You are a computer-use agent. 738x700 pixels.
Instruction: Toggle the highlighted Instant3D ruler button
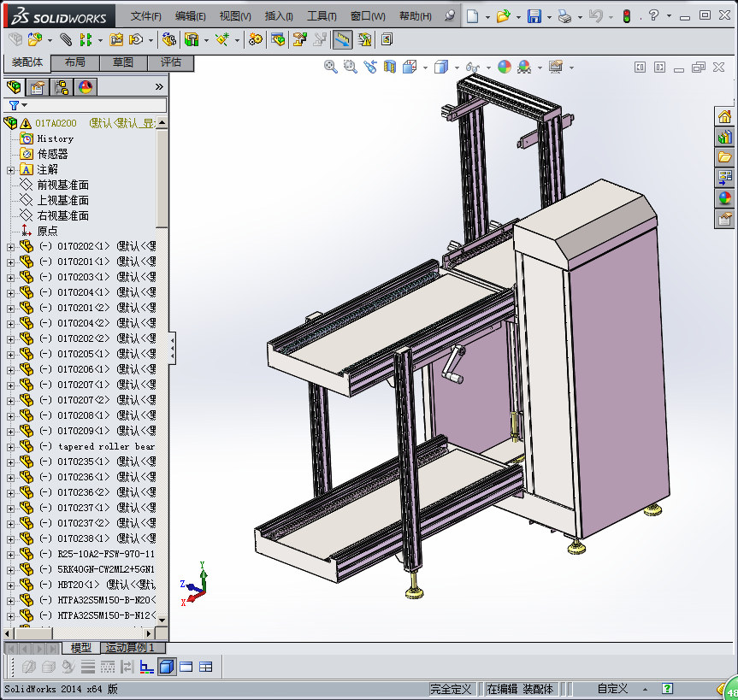(x=343, y=39)
